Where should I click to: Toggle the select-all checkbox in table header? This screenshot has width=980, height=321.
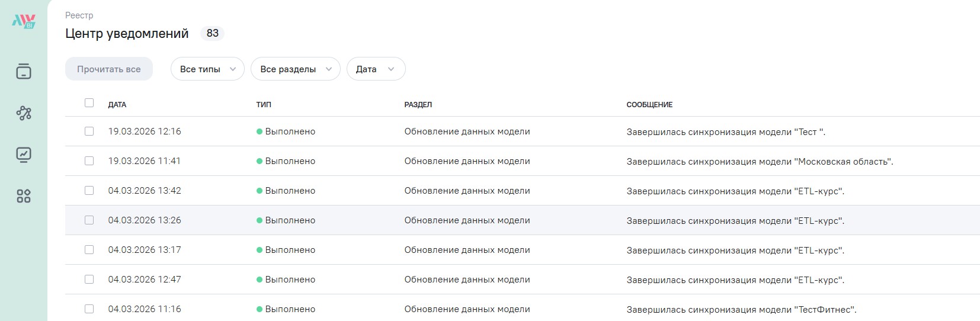coord(89,103)
